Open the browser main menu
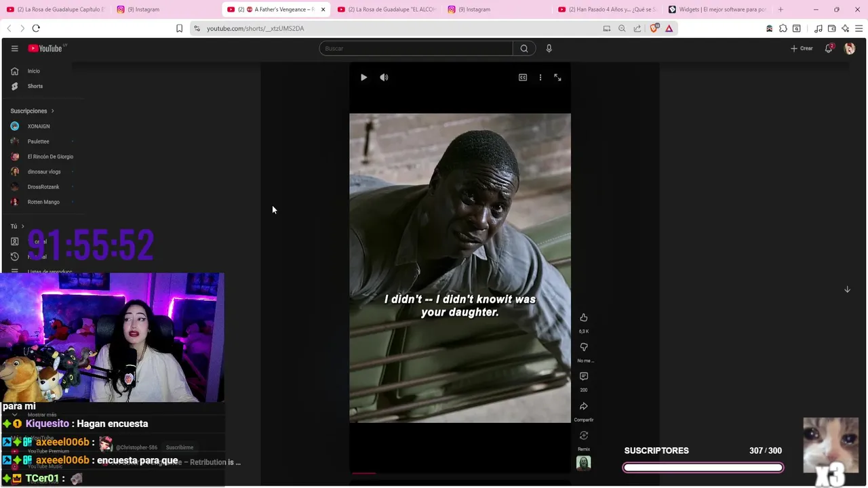868x488 pixels. click(x=859, y=28)
